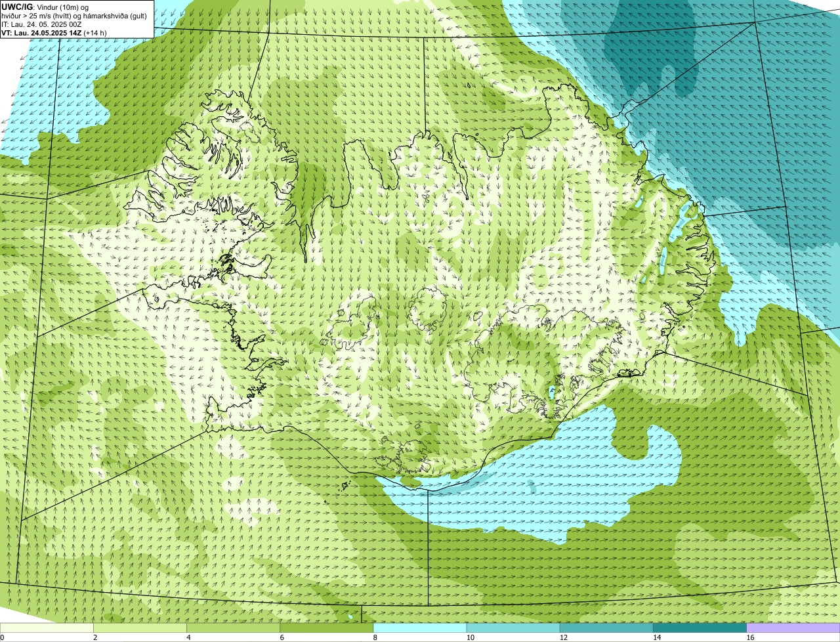Click the 'hviður > 25 m/s (hvítt)' description line
Viewport: 840px width, 642px height.
point(74,15)
